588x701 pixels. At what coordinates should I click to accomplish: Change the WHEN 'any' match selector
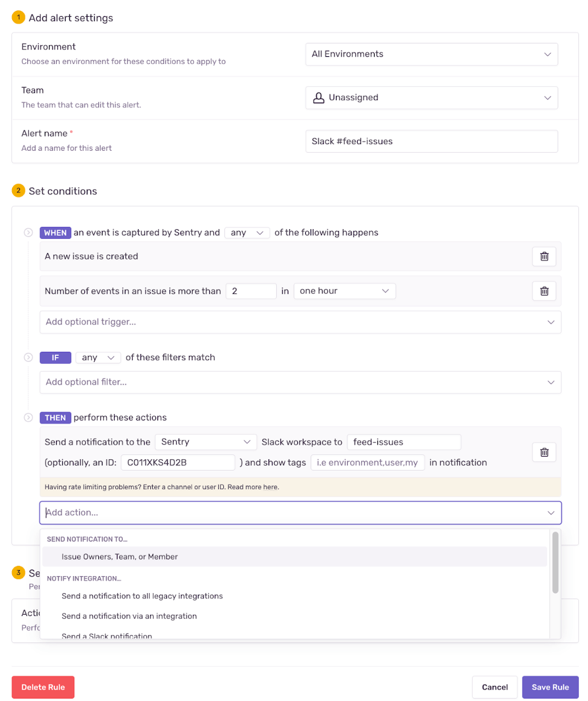pyautogui.click(x=247, y=233)
